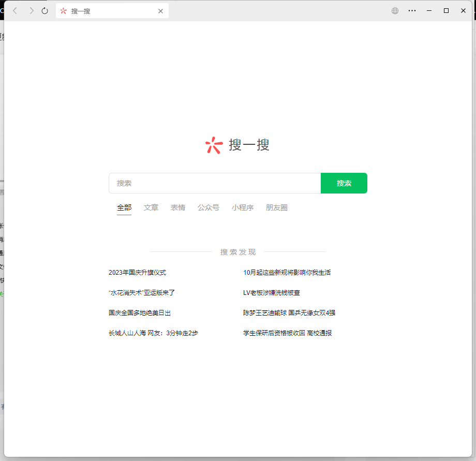This screenshot has width=476, height=461.
Task: Switch to the 朋友圈 tab
Action: pos(277,207)
